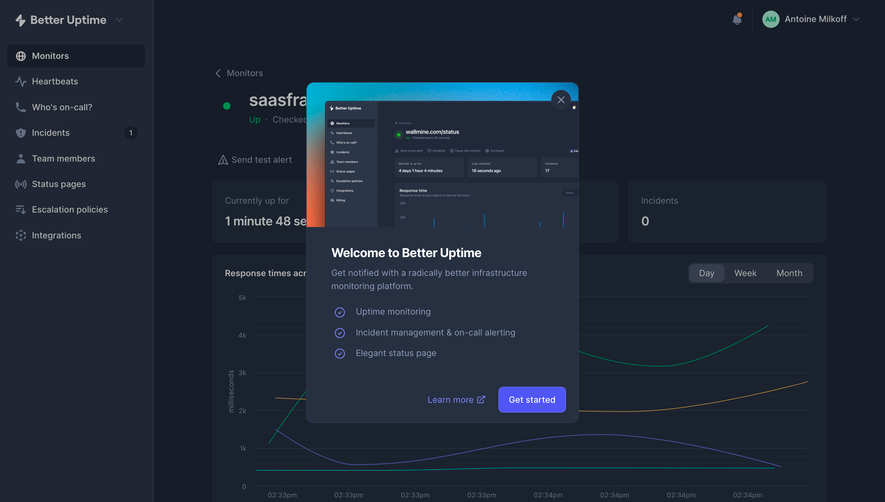This screenshot has width=885, height=502.
Task: Click the Incidents count badge showing 1
Action: click(x=130, y=133)
